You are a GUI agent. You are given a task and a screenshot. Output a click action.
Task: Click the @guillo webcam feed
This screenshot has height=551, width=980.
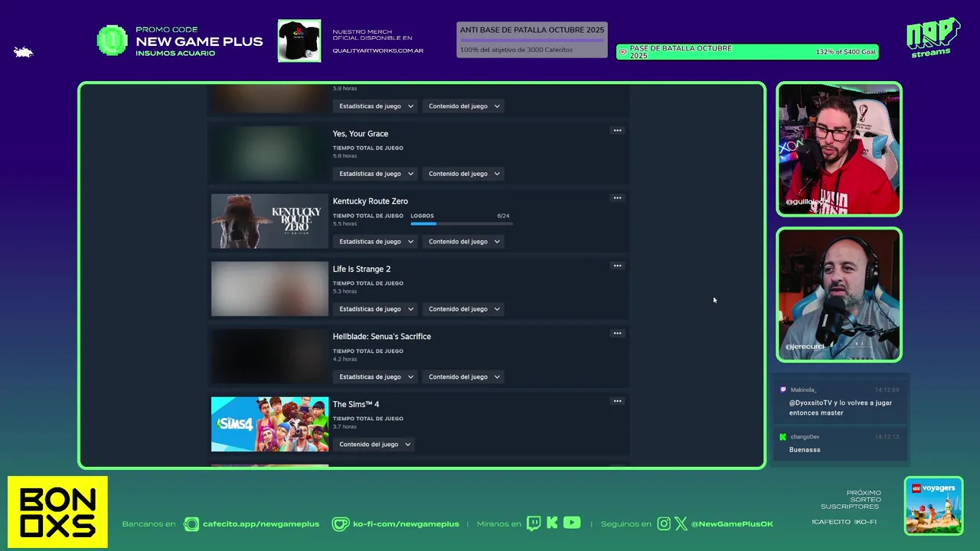pyautogui.click(x=839, y=149)
